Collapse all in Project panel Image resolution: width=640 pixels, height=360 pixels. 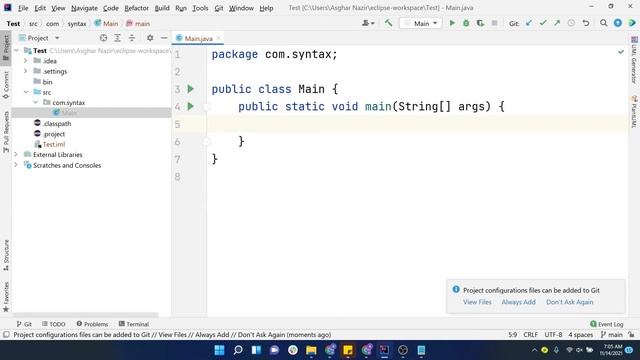pyautogui.click(x=132, y=38)
